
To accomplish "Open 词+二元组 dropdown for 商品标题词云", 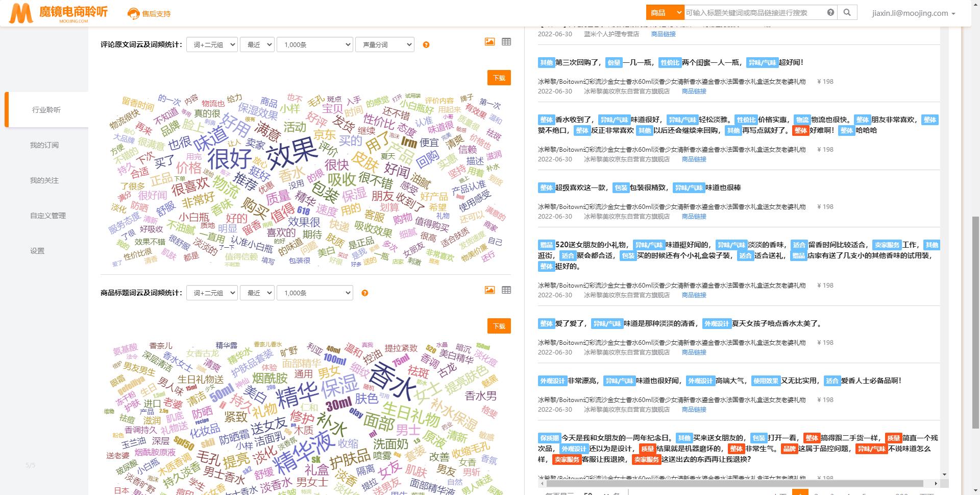I will [x=212, y=293].
